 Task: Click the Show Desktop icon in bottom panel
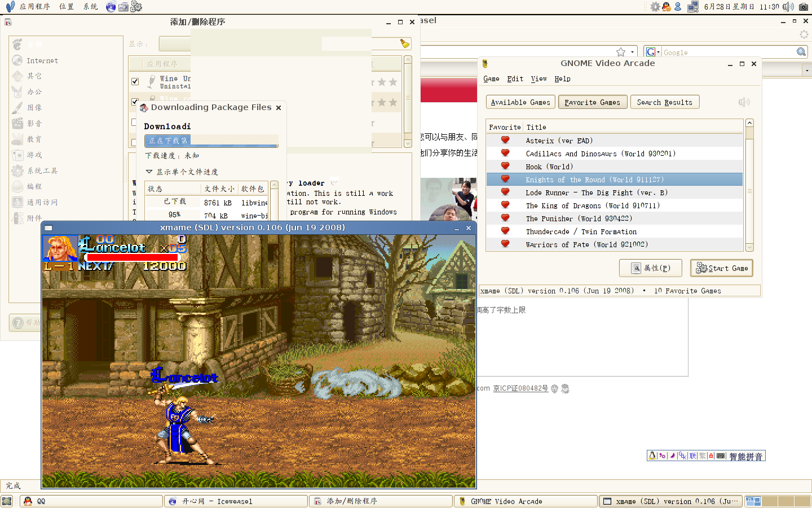pyautogui.click(x=7, y=501)
